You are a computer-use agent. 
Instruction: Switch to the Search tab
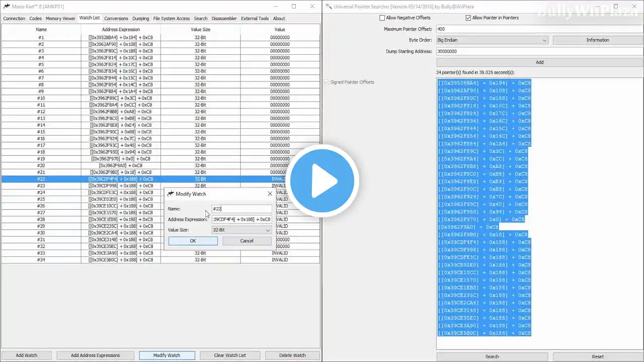(x=201, y=19)
